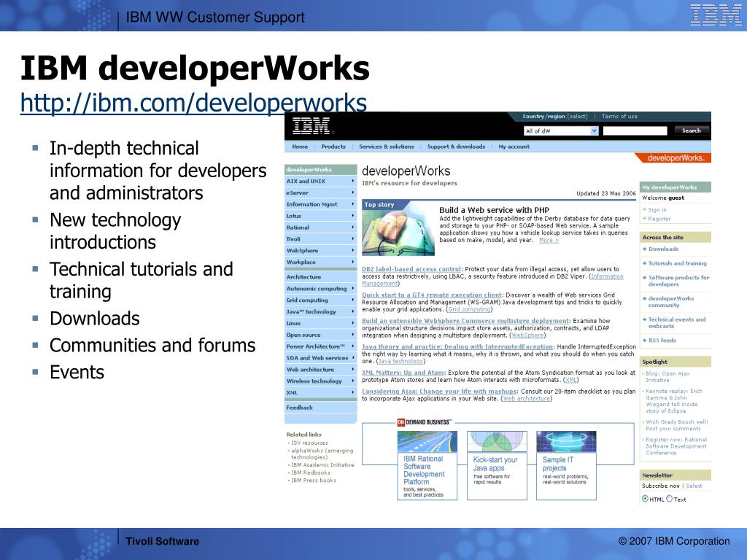Screen dimensions: 747x560
Task: Open the 'All of dW' search scope dropdown
Action: click(x=561, y=131)
